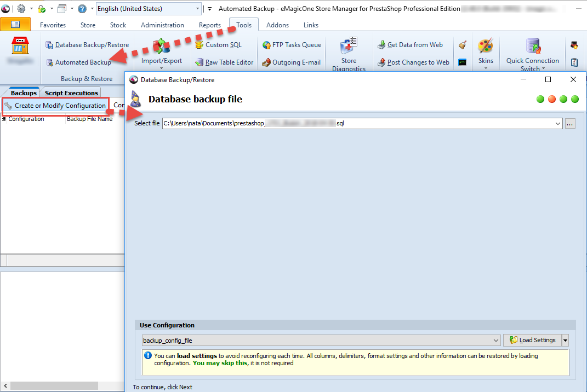This screenshot has width=587, height=392.
Task: Switch to the Reports ribbon tab
Action: (x=209, y=25)
